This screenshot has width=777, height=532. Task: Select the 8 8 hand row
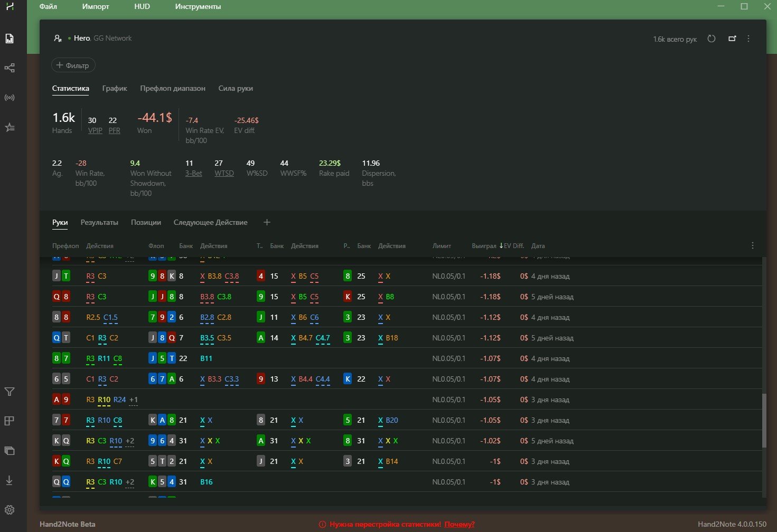point(407,317)
